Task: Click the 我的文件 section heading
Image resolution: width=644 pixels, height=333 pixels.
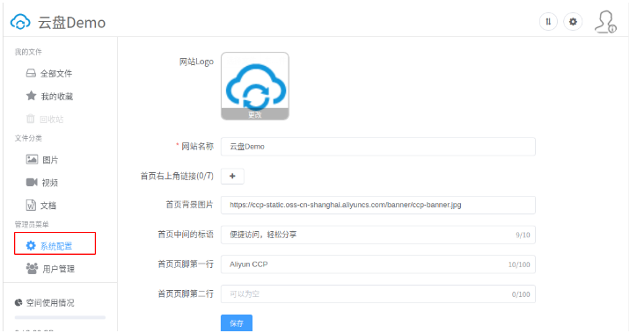Action: pos(28,52)
